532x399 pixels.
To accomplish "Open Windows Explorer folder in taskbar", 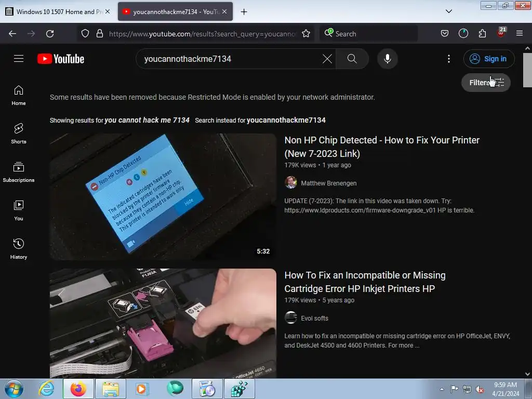I will (111, 389).
